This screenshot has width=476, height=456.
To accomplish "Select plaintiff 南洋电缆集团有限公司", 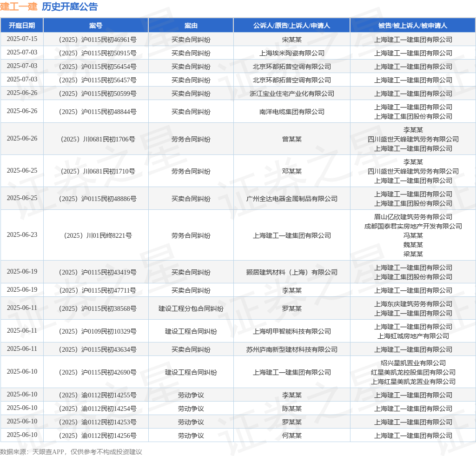I will click(x=292, y=112).
